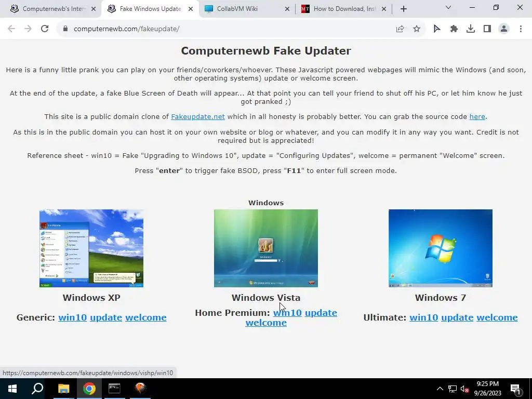This screenshot has width=532, height=399.
Task: Open network status tray icon
Action: point(453,389)
